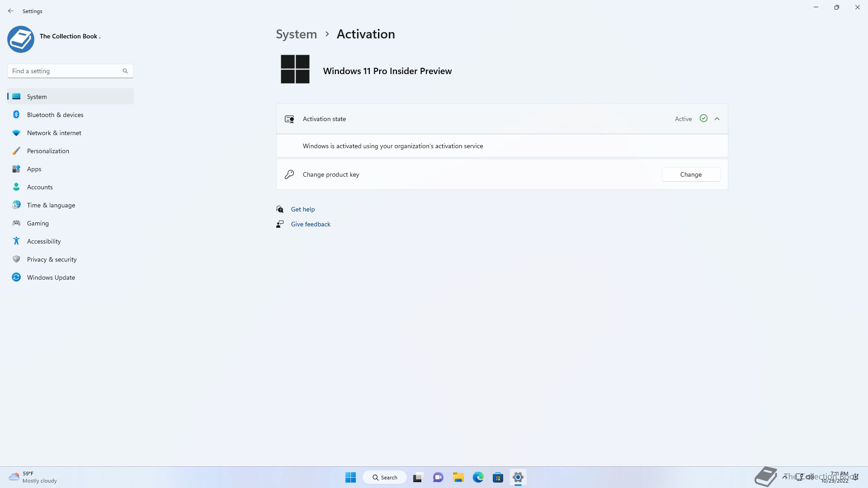This screenshot has width=868, height=488.
Task: Click the Find a setting search box
Action: click(71, 71)
